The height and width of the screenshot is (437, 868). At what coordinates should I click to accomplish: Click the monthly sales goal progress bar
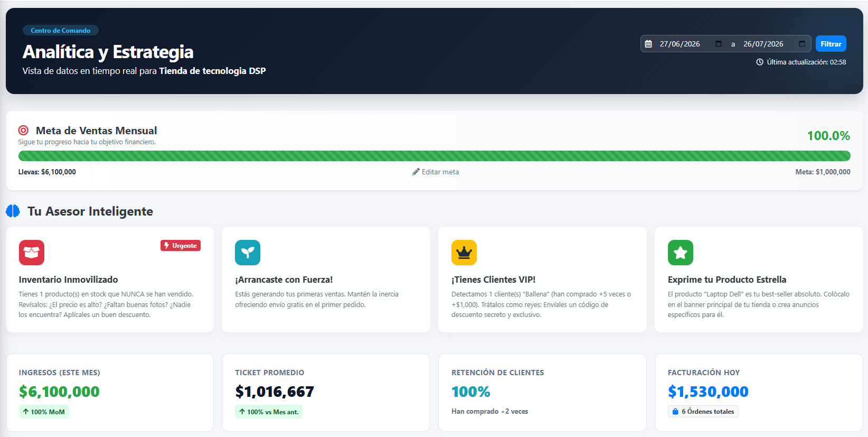pos(434,156)
